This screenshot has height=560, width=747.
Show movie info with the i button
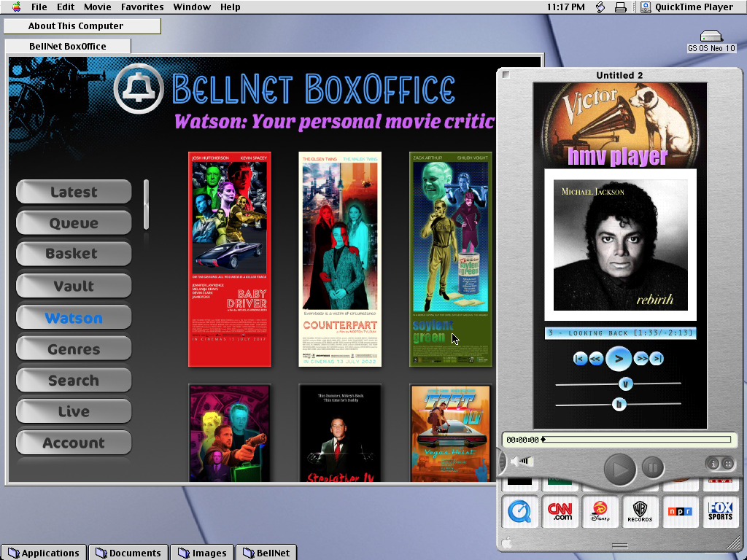(x=713, y=463)
